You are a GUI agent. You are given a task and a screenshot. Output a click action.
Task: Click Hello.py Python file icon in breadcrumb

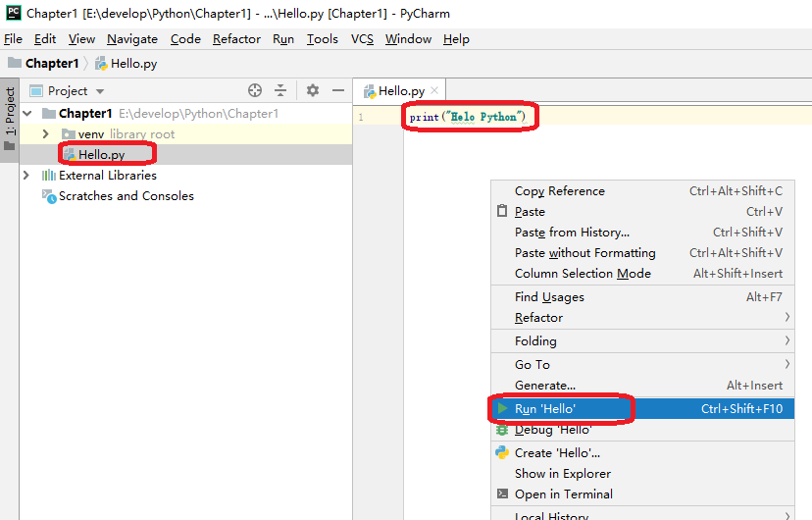click(101, 63)
